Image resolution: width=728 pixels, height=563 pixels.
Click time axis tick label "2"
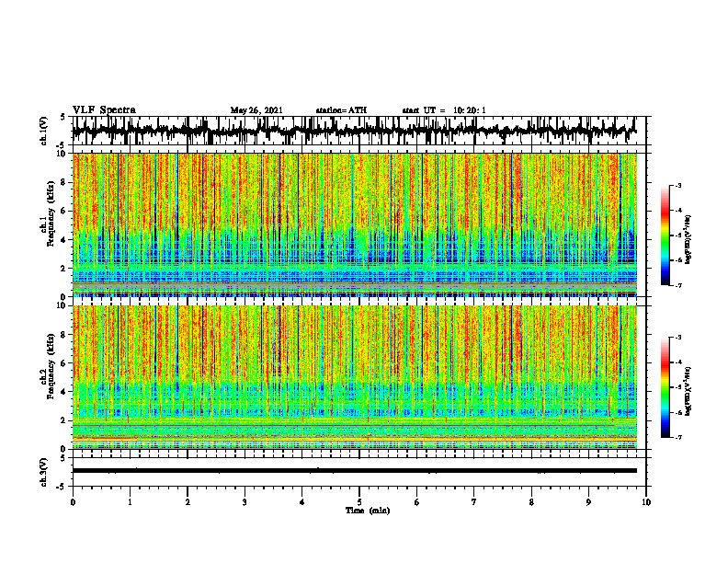[x=188, y=502]
